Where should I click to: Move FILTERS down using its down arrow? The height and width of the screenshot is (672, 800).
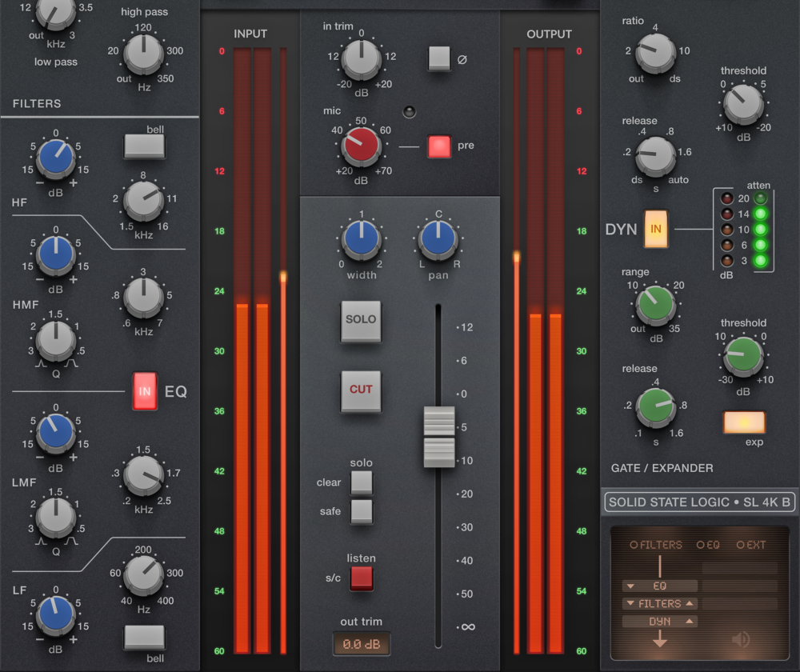click(630, 604)
